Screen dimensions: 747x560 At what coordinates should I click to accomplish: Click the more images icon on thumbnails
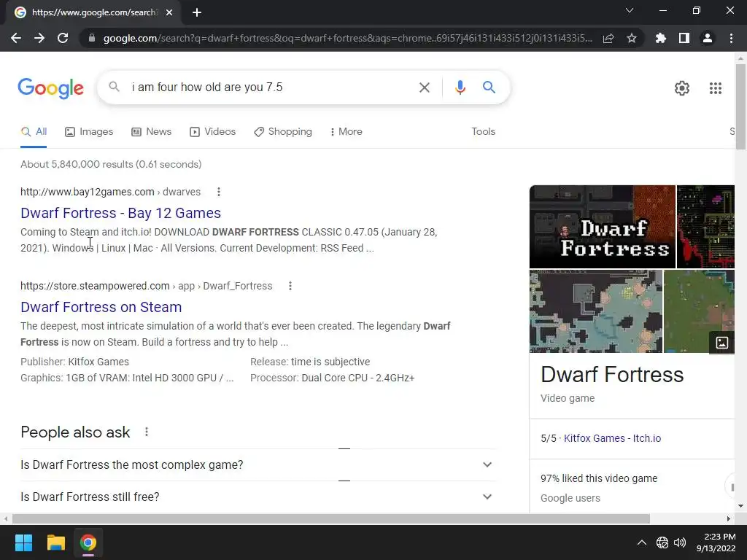[721, 343]
